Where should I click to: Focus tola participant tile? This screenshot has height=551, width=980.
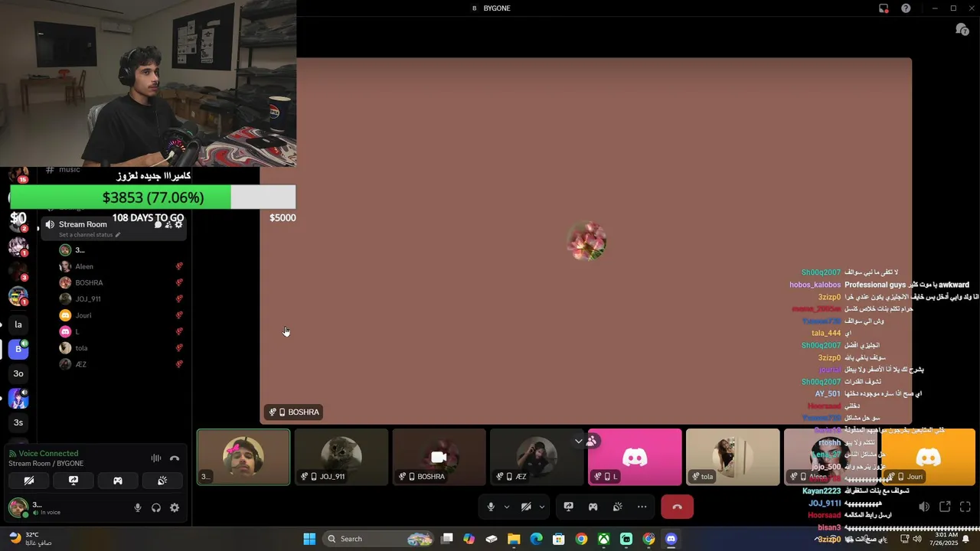733,457
